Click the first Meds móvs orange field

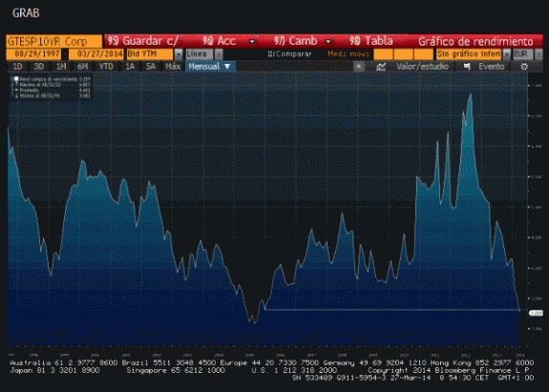point(383,54)
